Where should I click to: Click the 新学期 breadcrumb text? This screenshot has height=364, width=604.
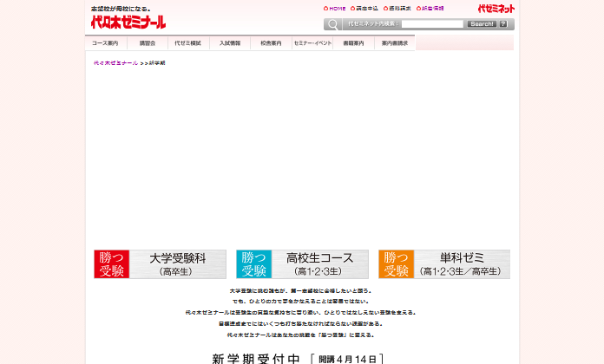click(157, 62)
